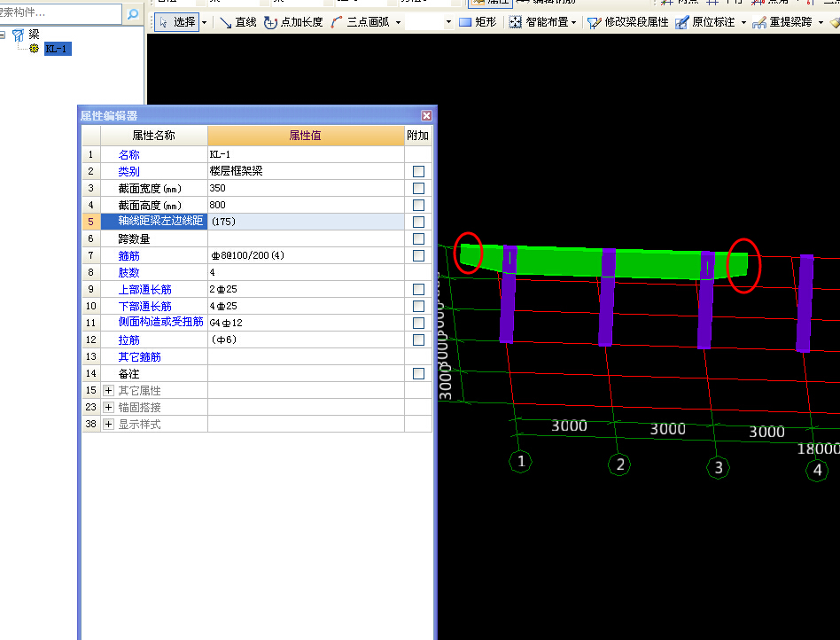Click the 其它箍筋 property link
The image size is (840, 640).
pos(139,356)
